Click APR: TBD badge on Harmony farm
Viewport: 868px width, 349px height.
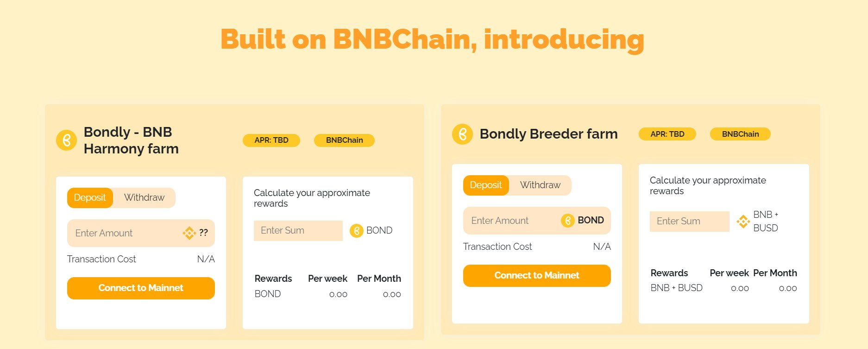click(271, 140)
